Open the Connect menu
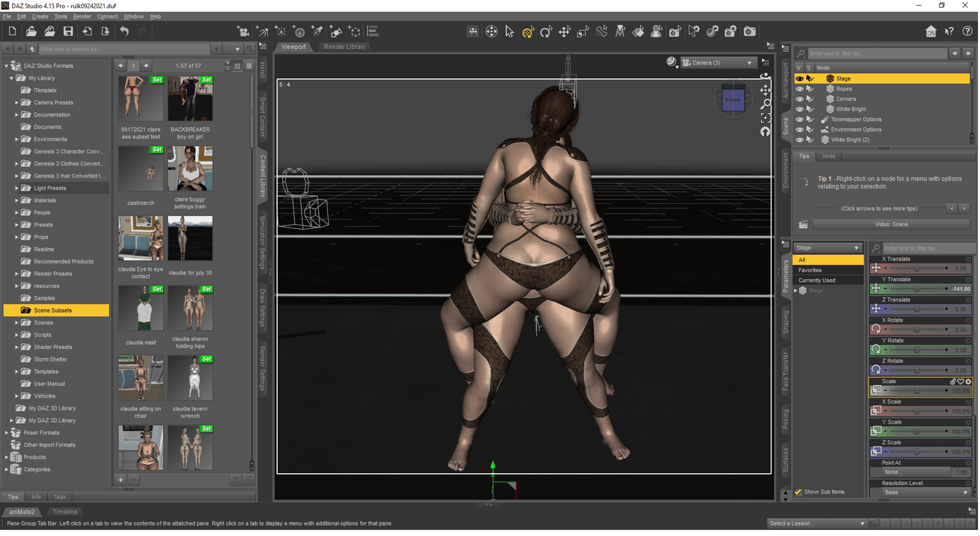Screen dimensions: 980x536 pyautogui.click(x=107, y=16)
